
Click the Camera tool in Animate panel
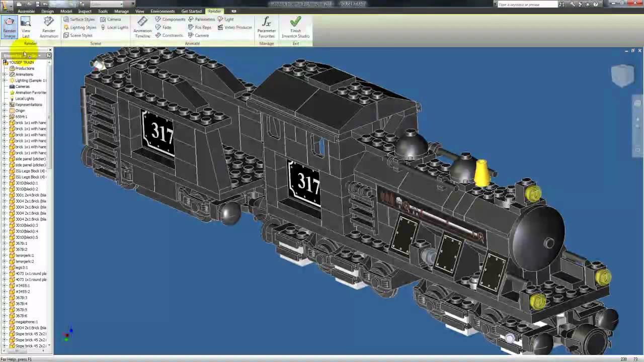198,35
